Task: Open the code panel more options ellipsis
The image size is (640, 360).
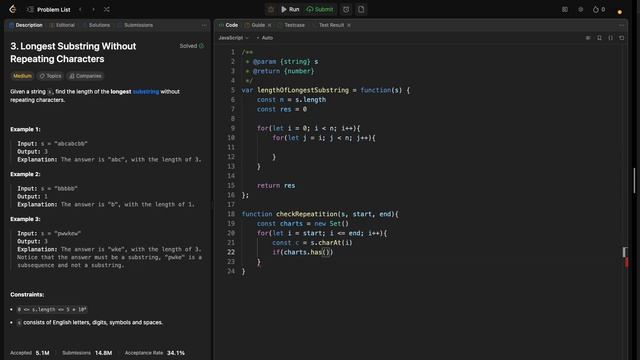Action: pos(621,25)
